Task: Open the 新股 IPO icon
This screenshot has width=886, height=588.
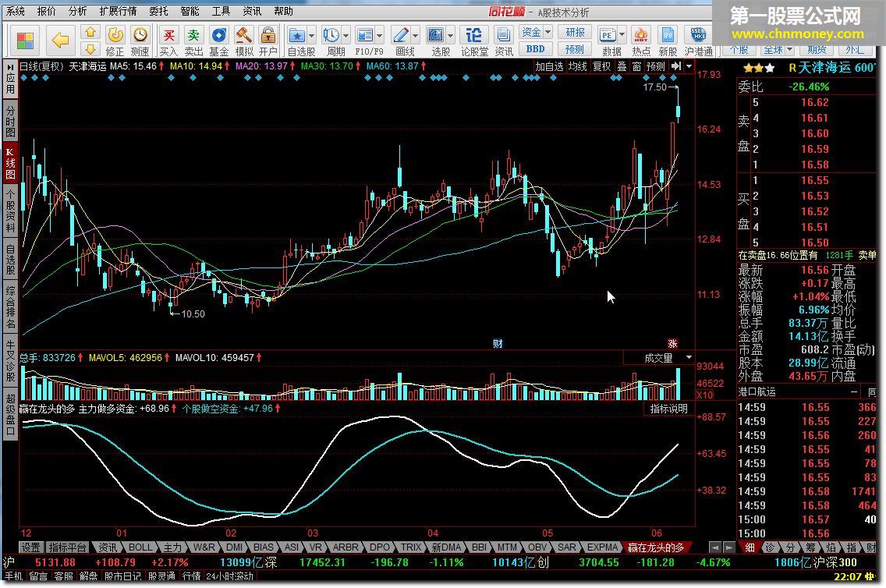Action: coord(668,41)
